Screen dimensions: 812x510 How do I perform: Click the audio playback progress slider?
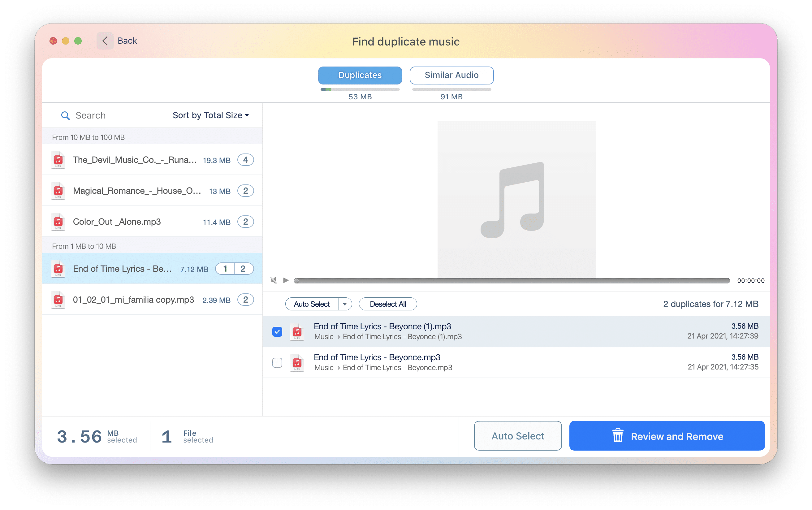(x=512, y=280)
